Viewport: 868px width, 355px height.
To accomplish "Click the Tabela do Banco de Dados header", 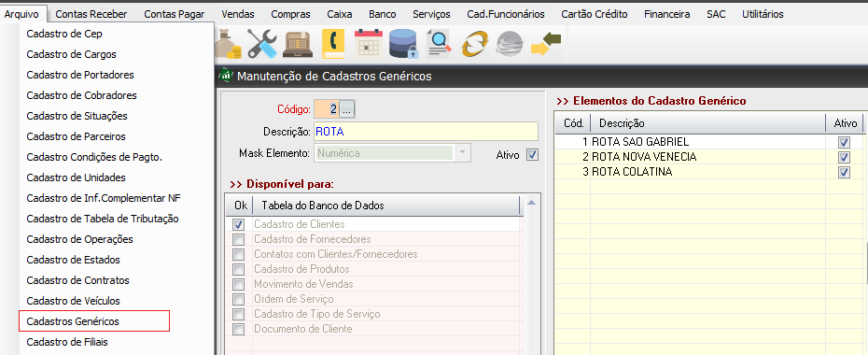I will (386, 206).
